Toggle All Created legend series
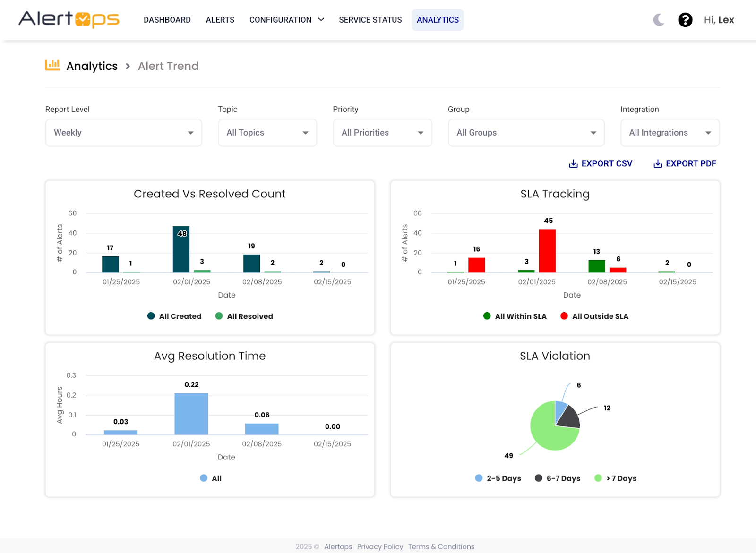 [174, 316]
